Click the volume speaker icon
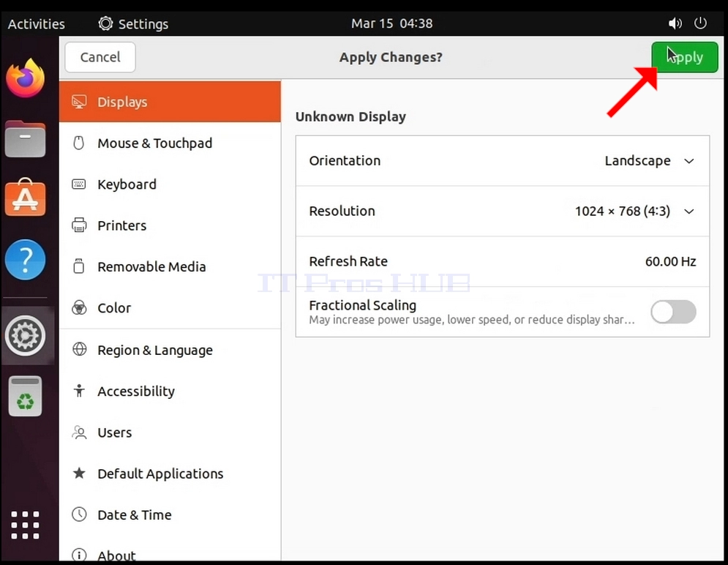Image resolution: width=728 pixels, height=565 pixels. (675, 23)
